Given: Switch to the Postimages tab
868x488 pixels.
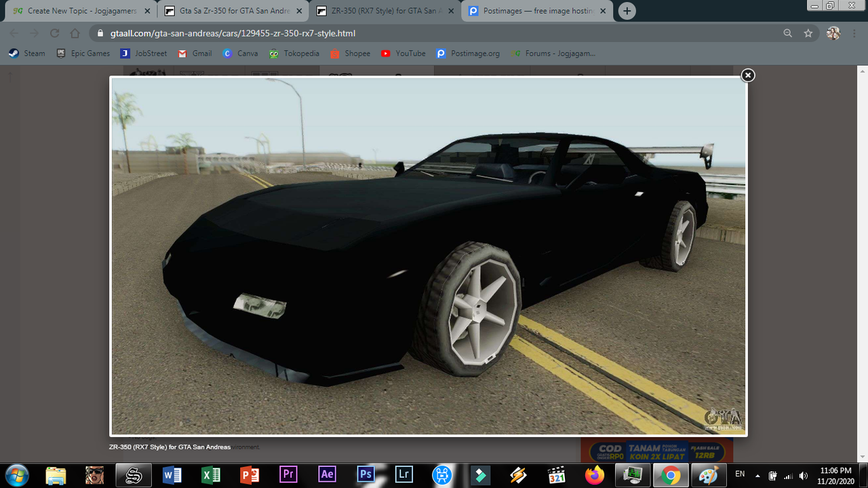Looking at the screenshot, I should (x=538, y=11).
